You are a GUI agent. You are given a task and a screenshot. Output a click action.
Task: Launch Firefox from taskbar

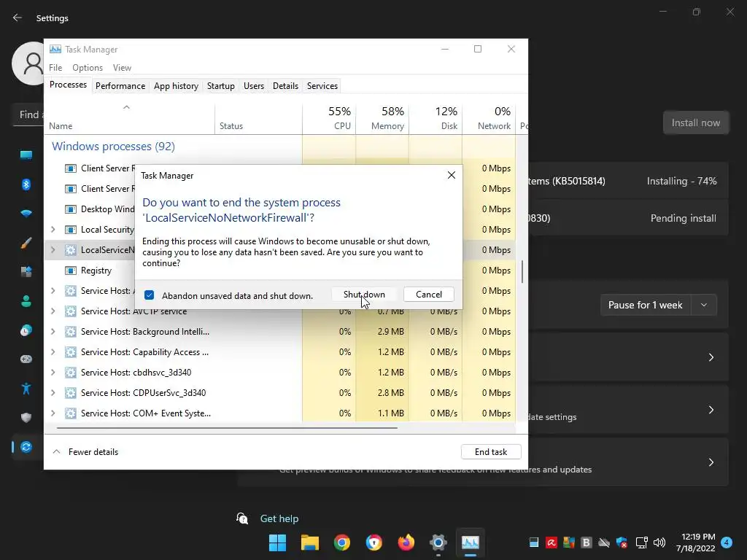406,542
